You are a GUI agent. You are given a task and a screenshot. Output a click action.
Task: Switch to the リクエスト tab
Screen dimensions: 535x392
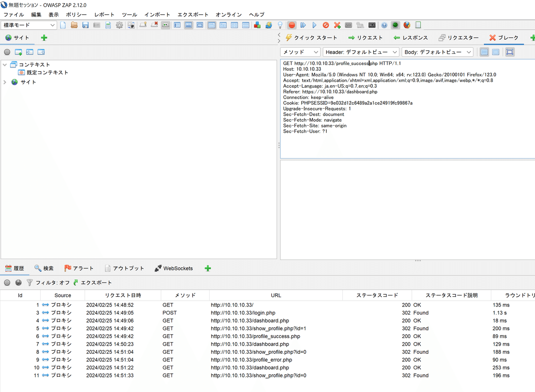[x=365, y=38]
